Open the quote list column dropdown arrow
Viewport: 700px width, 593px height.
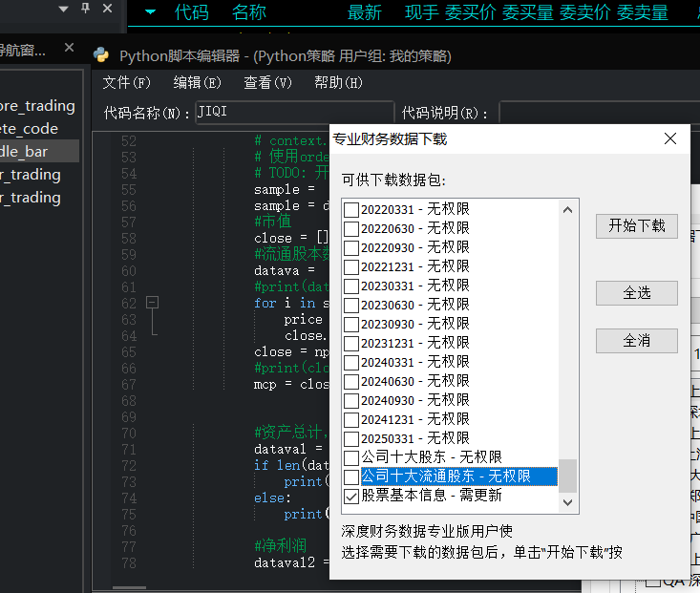(151, 12)
